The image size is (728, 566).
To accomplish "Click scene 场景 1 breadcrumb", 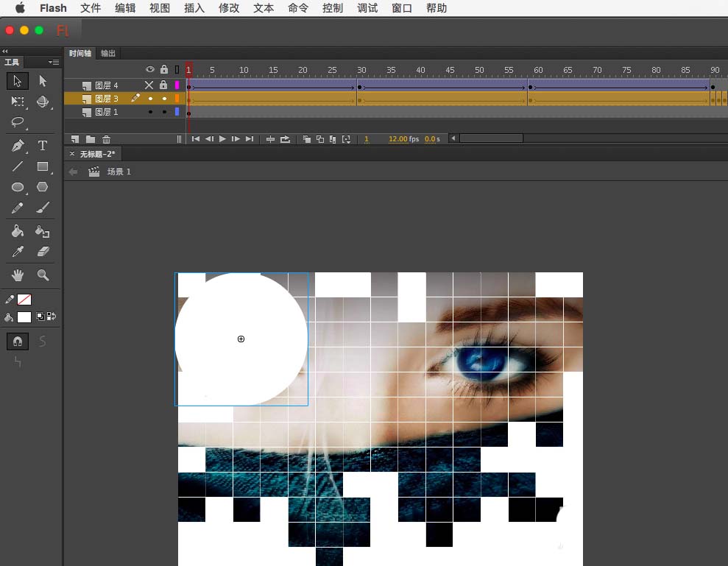I will (x=119, y=171).
